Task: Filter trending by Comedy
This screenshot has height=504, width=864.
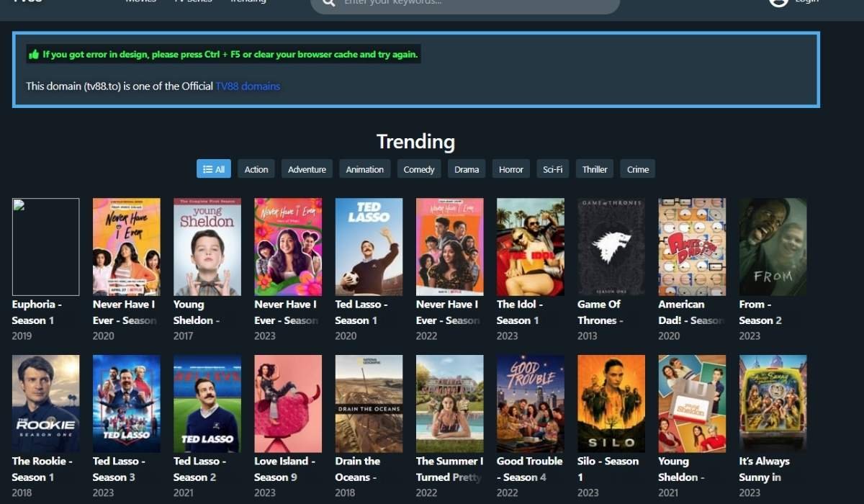Action: [419, 169]
